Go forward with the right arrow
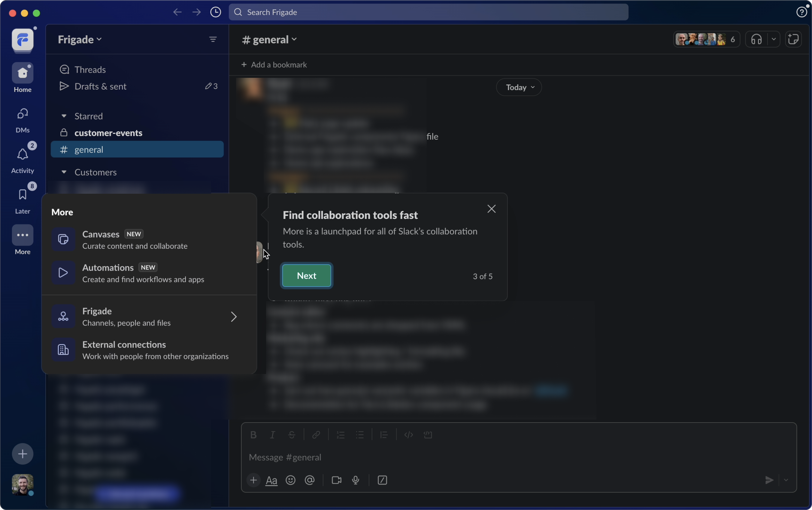 pyautogui.click(x=197, y=13)
